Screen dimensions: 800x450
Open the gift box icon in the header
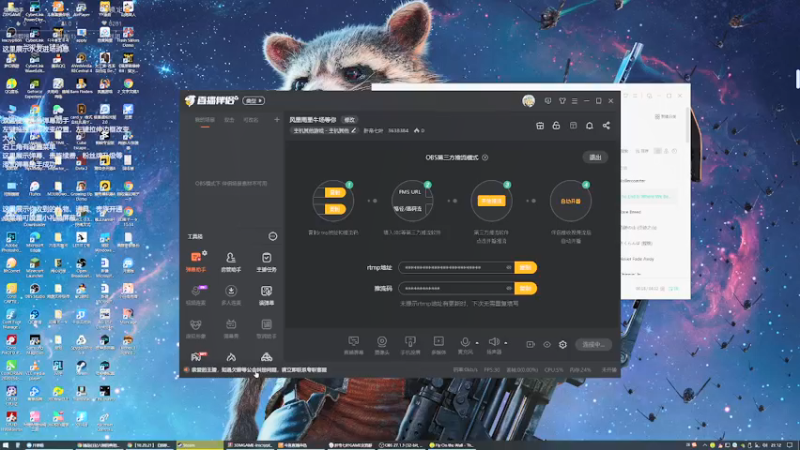[540, 126]
